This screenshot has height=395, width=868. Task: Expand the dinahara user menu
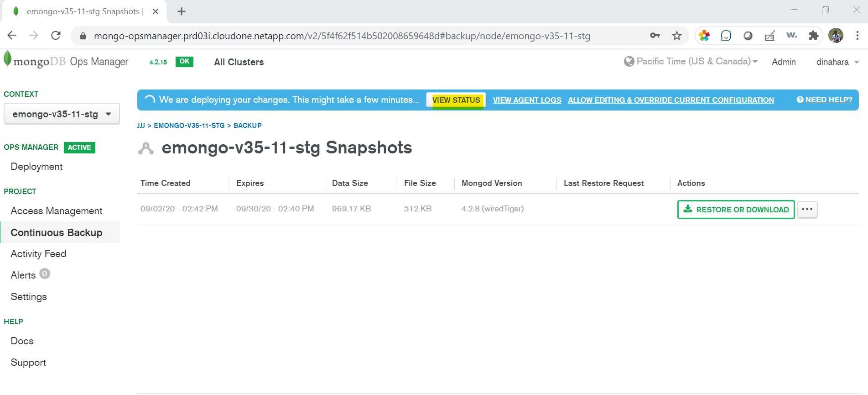click(837, 62)
